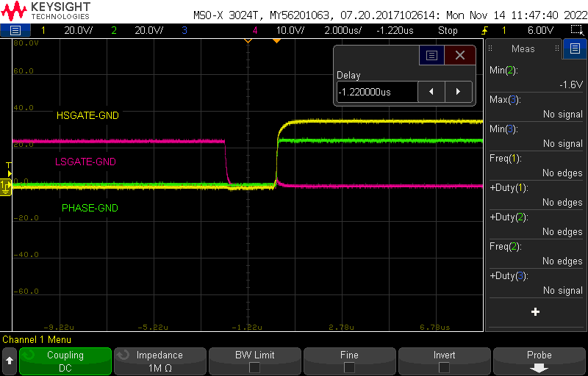
Task: Select channel 3 indicator
Action: [184, 30]
